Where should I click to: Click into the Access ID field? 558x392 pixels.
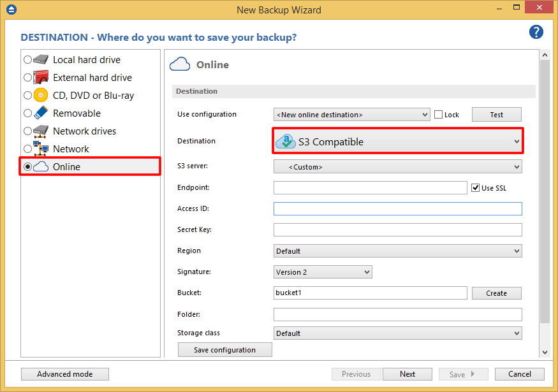coord(398,208)
